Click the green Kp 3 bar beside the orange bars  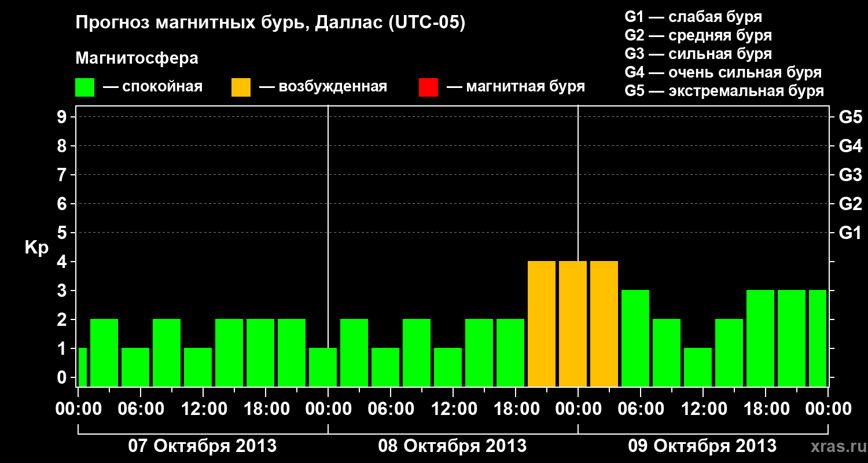[x=635, y=339]
